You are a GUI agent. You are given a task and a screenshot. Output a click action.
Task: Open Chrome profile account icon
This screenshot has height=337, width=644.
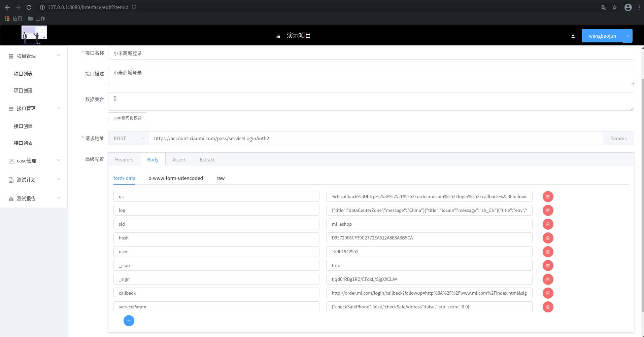628,7
